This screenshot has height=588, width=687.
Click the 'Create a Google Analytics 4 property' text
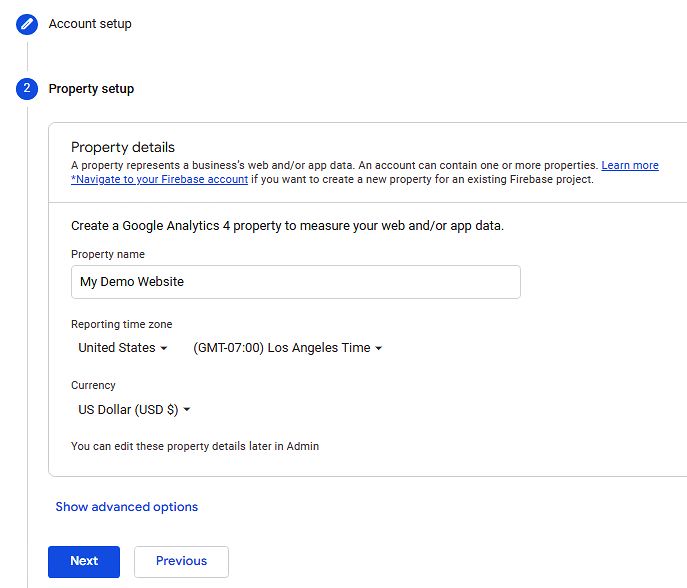click(287, 226)
